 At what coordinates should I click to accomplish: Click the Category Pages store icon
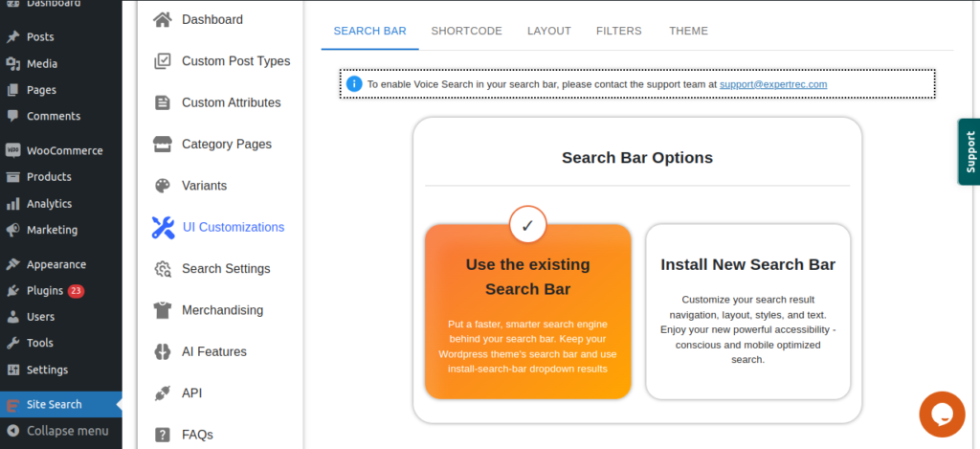pyautogui.click(x=163, y=145)
